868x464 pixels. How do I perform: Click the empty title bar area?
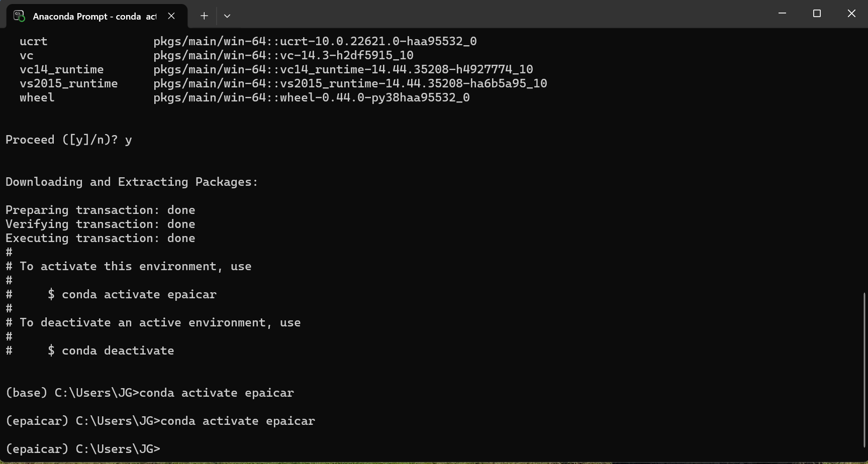(503, 14)
